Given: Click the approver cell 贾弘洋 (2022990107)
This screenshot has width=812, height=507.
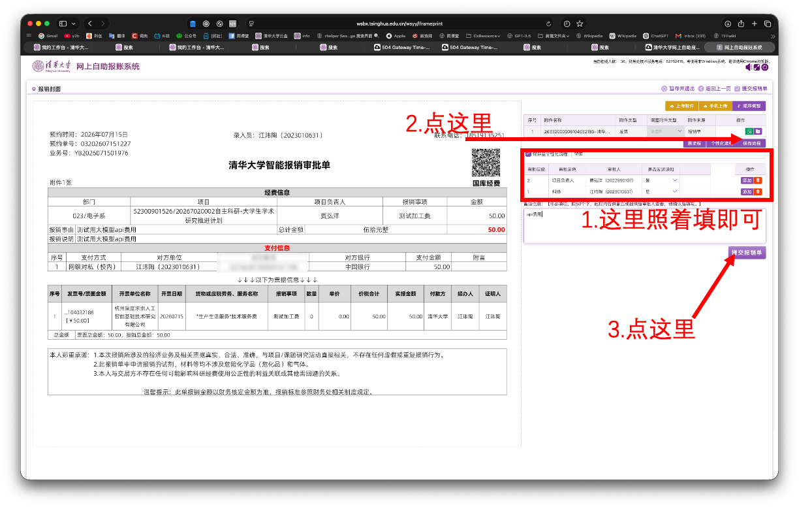Looking at the screenshot, I should point(612,180).
